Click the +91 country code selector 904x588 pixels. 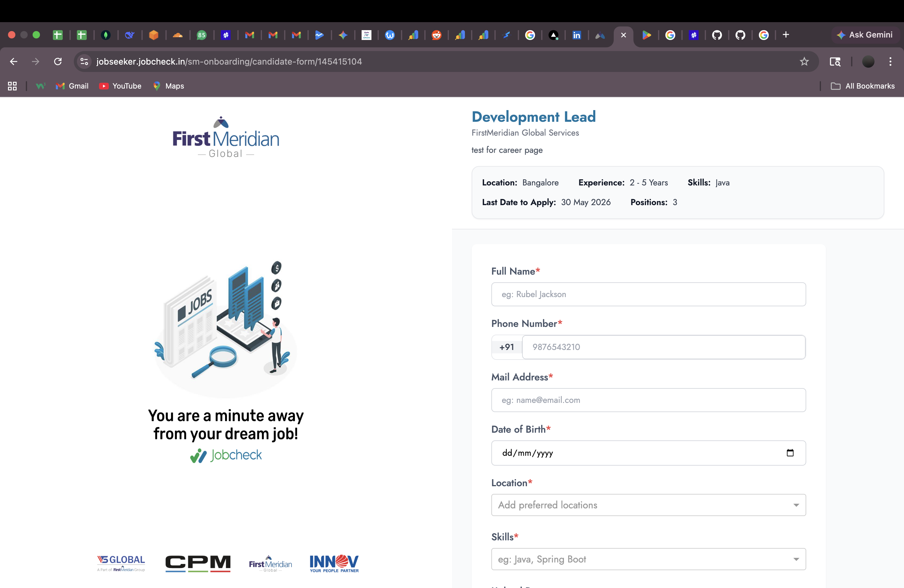pyautogui.click(x=507, y=347)
